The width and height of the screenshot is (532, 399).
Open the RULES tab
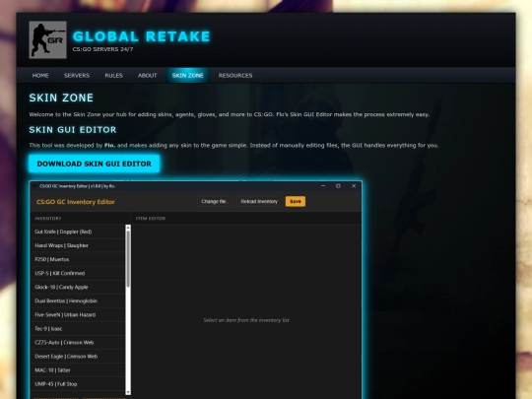113,75
